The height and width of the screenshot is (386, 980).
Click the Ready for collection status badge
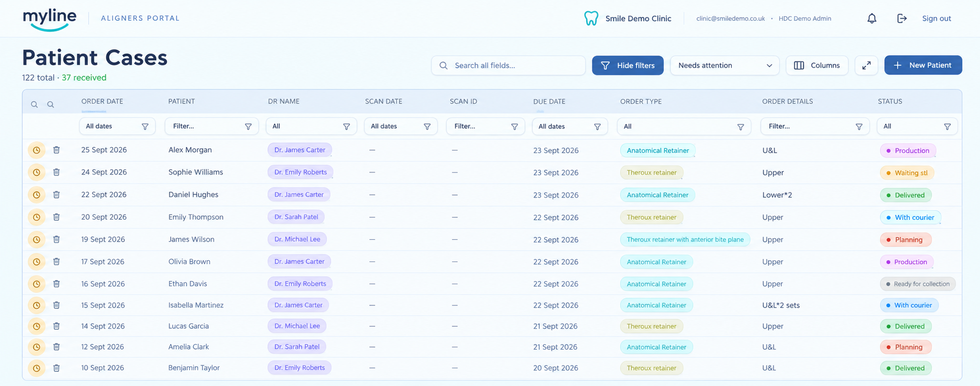coord(918,284)
